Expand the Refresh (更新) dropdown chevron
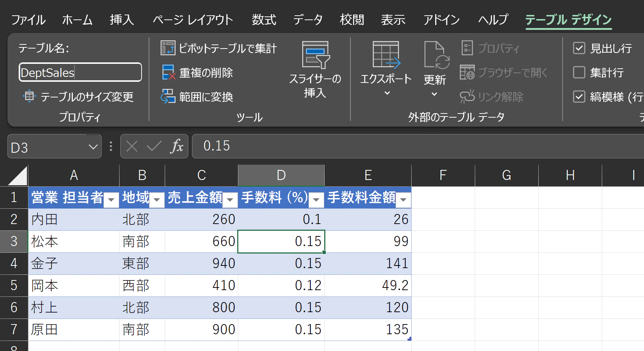644x351 pixels. coord(434,94)
